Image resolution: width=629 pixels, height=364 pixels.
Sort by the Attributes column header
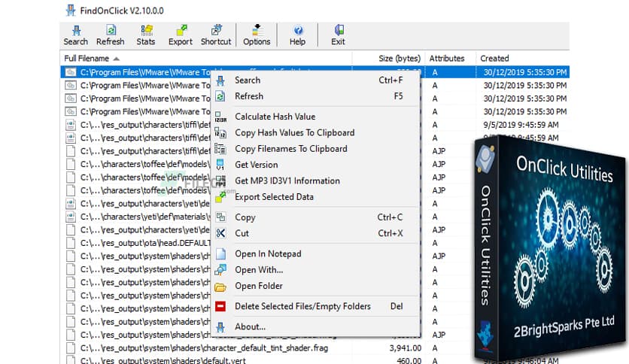(x=451, y=59)
